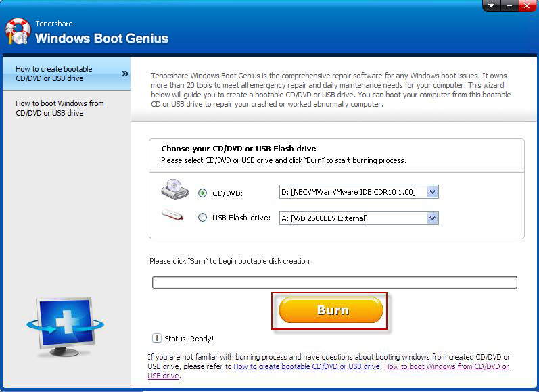Image resolution: width=539 pixels, height=392 pixels.
Task: Click the status info icon
Action: pos(157,338)
